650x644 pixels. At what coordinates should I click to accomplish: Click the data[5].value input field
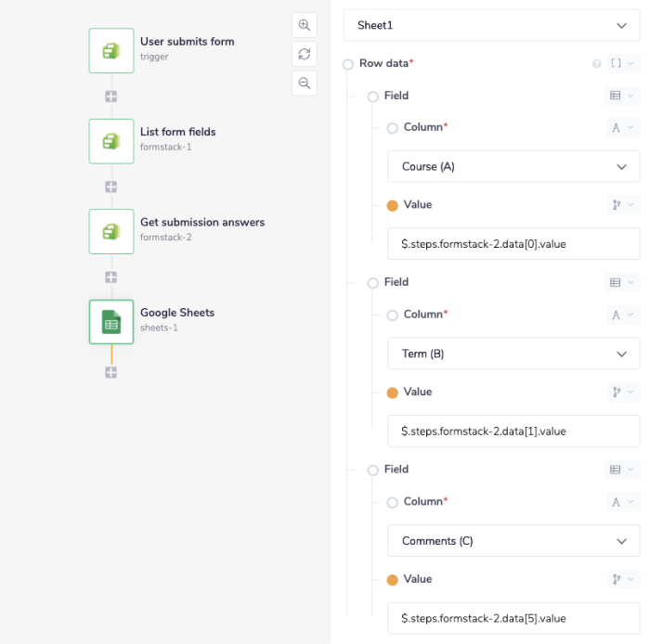(x=513, y=618)
